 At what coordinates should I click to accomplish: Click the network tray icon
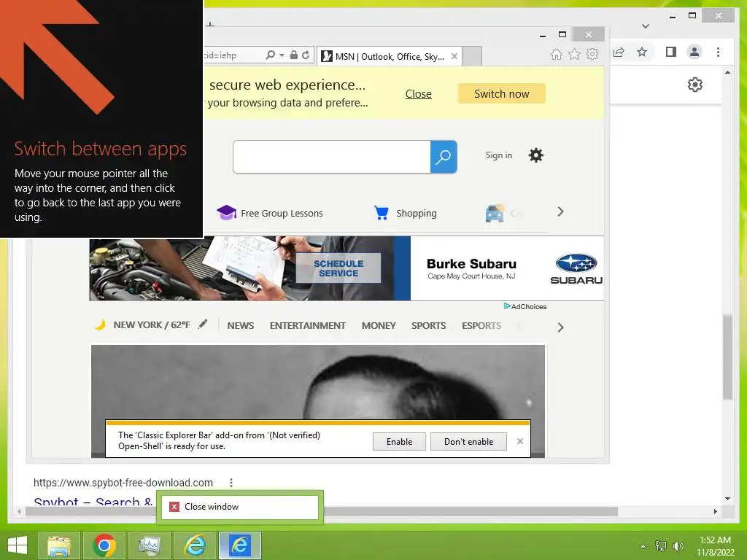[x=661, y=546]
